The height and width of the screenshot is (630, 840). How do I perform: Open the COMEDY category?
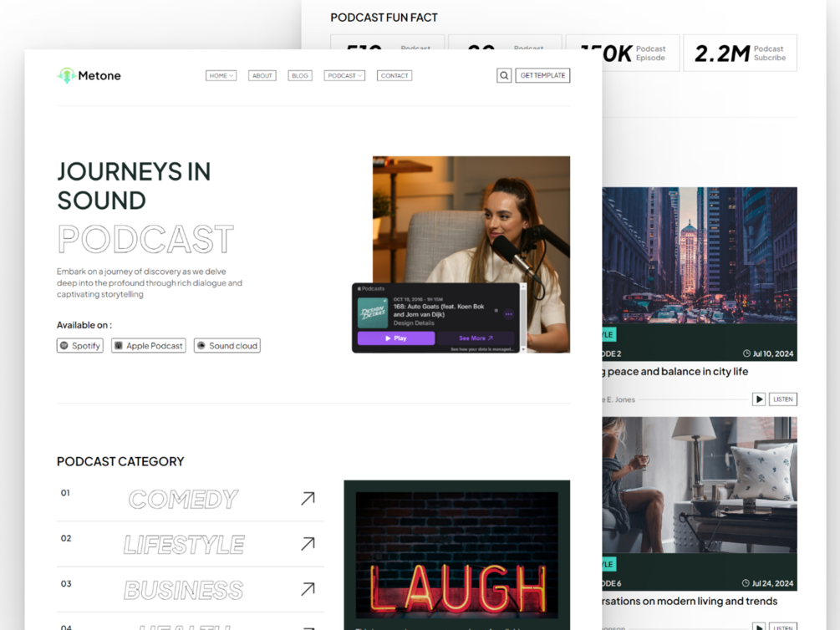(183, 500)
